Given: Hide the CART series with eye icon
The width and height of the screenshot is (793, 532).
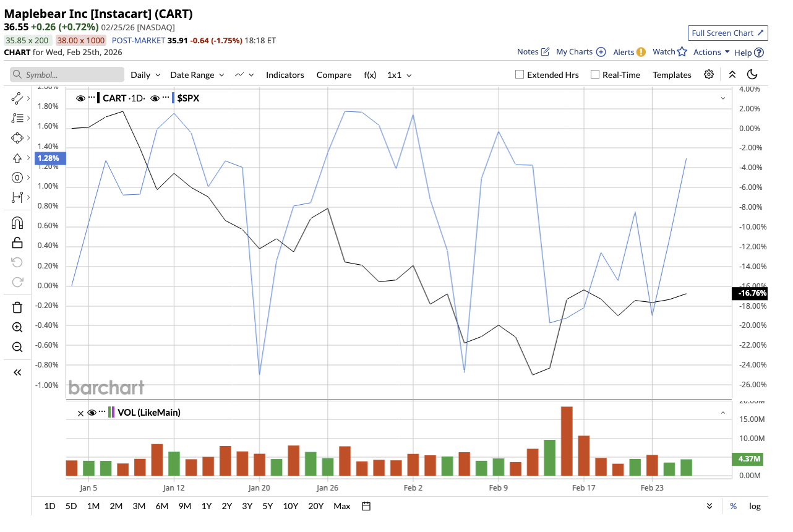Looking at the screenshot, I should pos(80,98).
